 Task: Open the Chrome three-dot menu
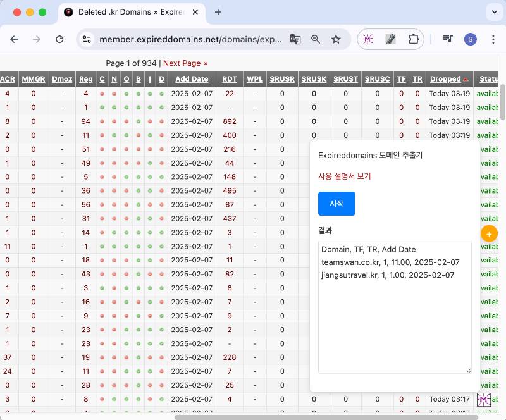493,39
